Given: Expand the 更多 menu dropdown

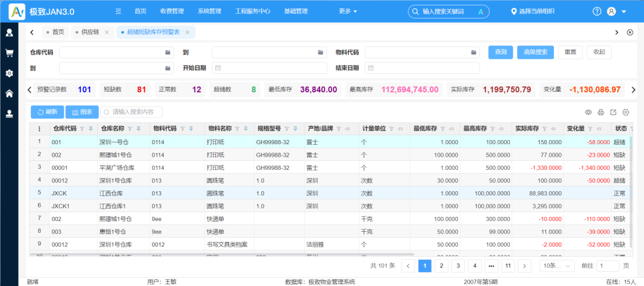Looking at the screenshot, I should click(348, 11).
